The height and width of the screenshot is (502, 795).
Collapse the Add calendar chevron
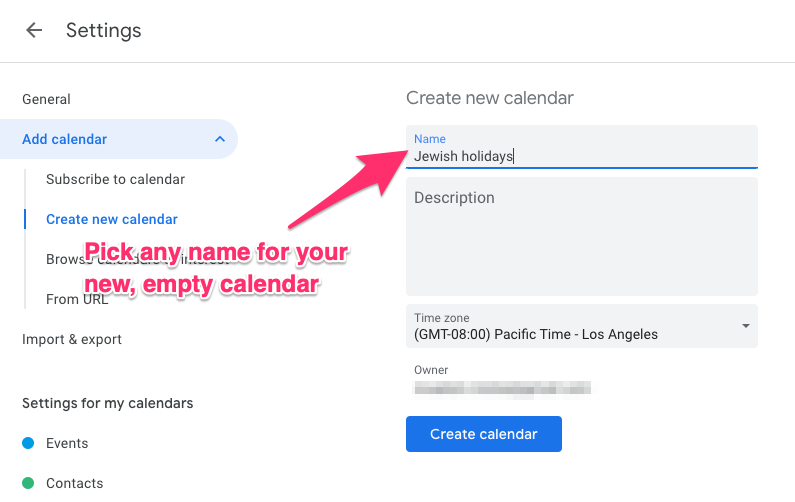[x=220, y=139]
